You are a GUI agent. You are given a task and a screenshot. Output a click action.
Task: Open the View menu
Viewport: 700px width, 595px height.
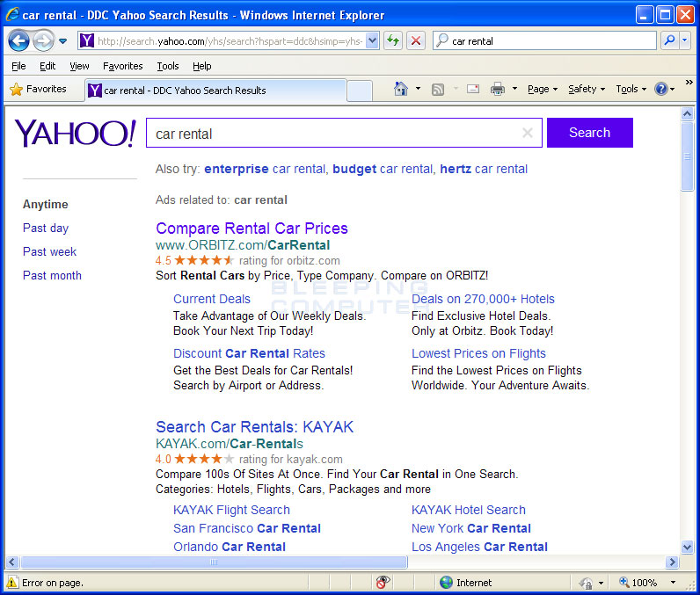pyautogui.click(x=79, y=66)
